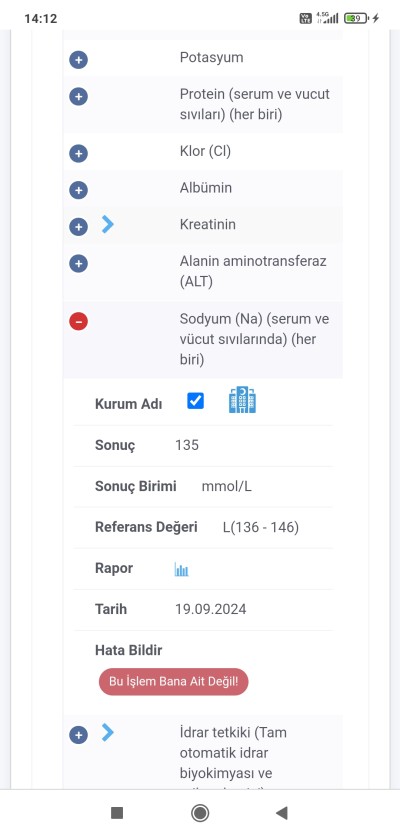The image size is (400, 837).
Task: Click the Tarih value 19.09.2024
Action: coord(211,610)
